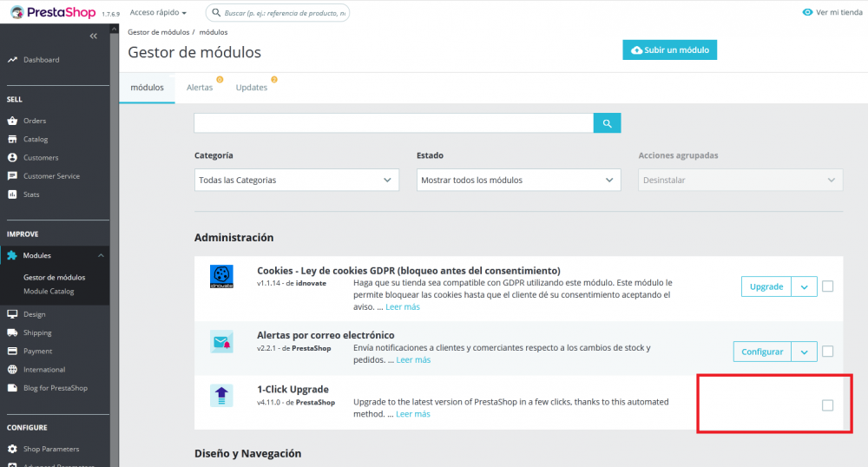The height and width of the screenshot is (467, 868).
Task: Click the Modules puzzle piece icon
Action: tap(11, 255)
